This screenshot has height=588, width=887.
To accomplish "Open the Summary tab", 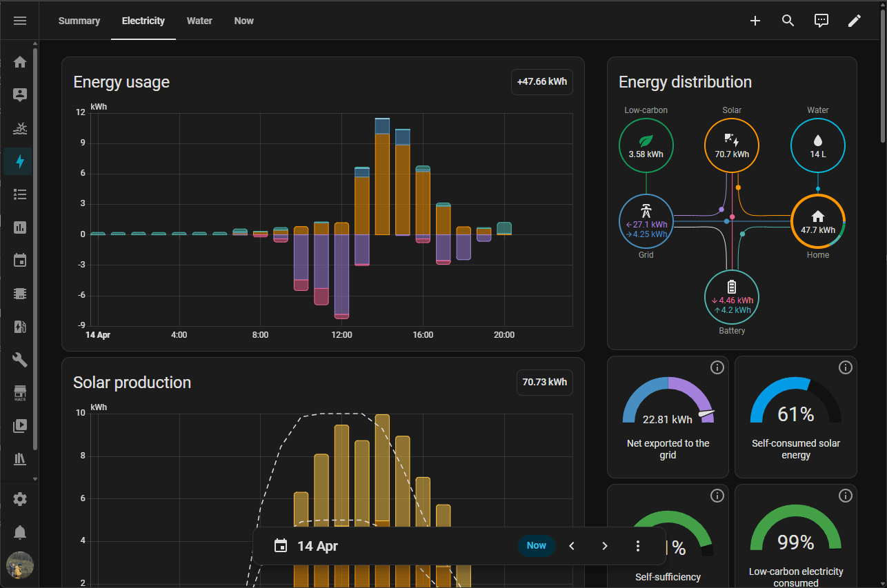I will tap(79, 21).
